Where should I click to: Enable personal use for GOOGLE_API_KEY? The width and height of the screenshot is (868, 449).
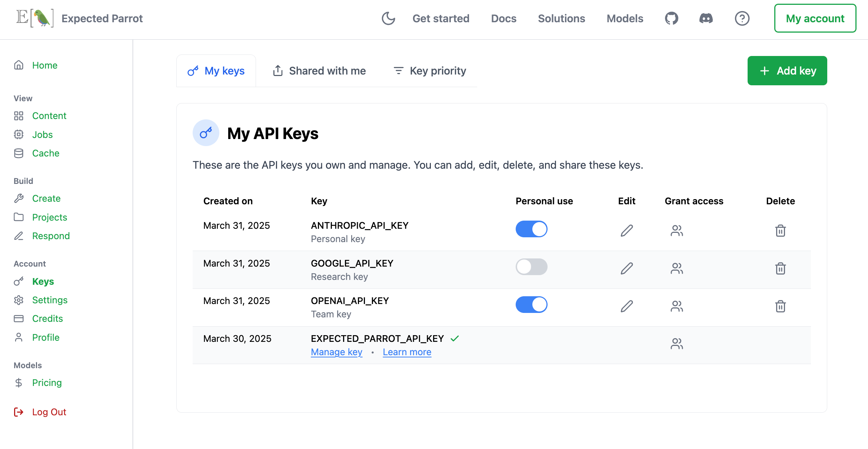pyautogui.click(x=531, y=267)
